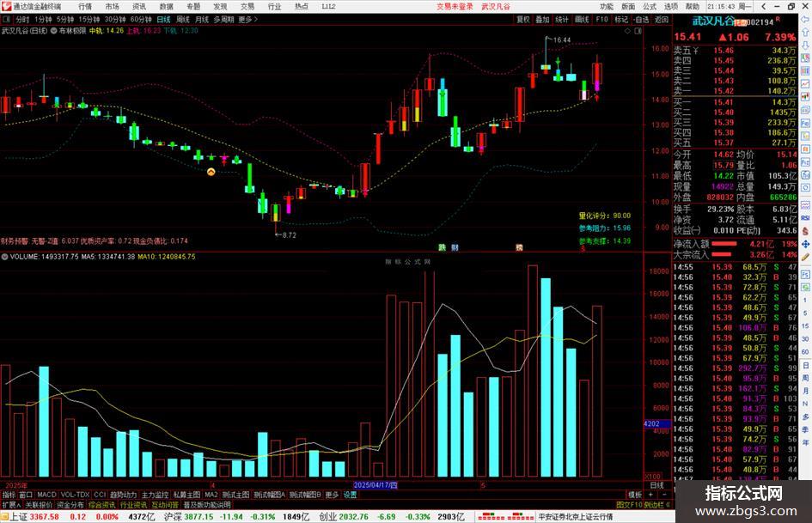Click the 16.44 high price label
This screenshot has height=523, width=812.
[x=562, y=40]
